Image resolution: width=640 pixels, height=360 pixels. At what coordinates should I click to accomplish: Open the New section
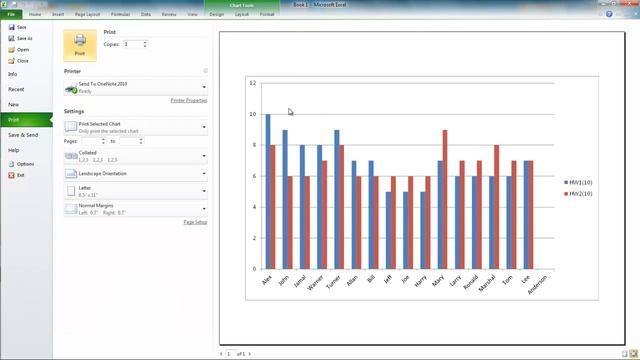coord(13,104)
